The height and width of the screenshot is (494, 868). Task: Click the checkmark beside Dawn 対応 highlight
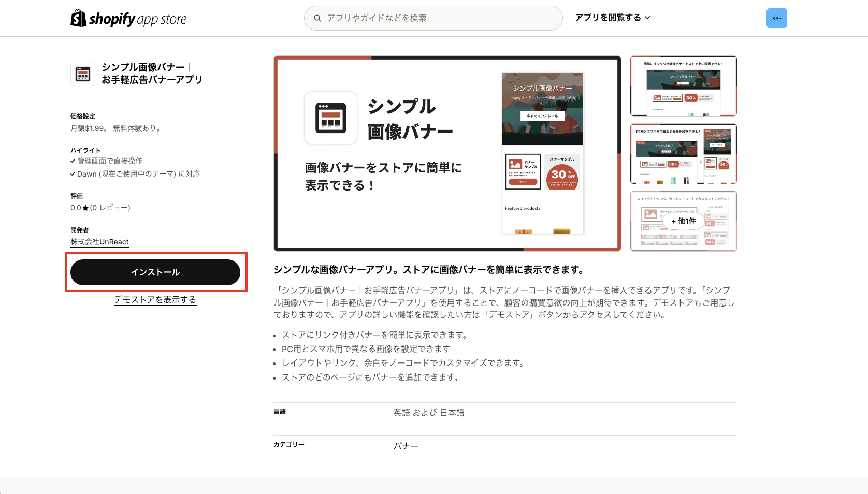[x=73, y=173]
